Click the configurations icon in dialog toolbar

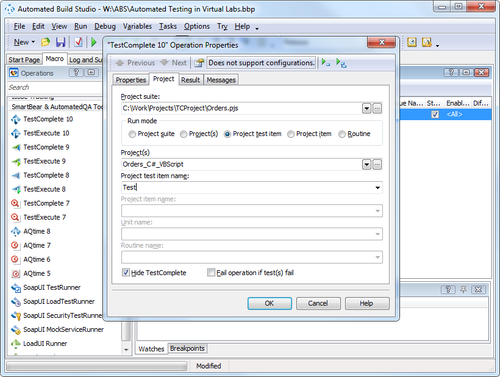[199, 63]
